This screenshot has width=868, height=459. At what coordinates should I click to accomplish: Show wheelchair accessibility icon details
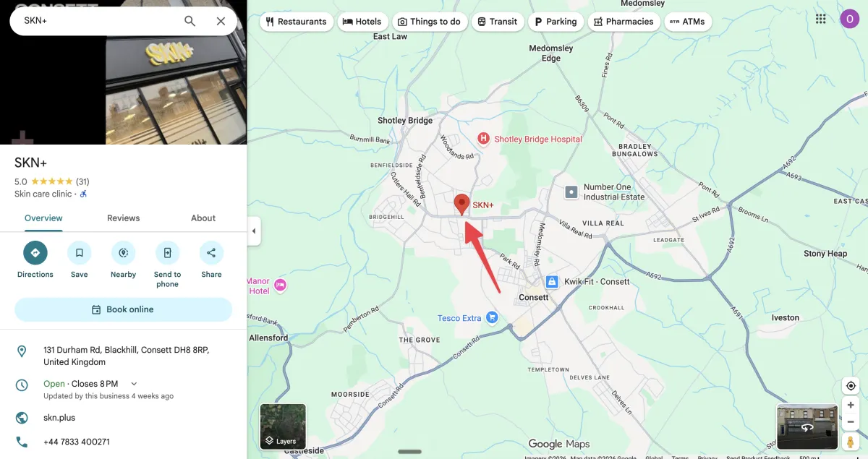[x=83, y=194]
